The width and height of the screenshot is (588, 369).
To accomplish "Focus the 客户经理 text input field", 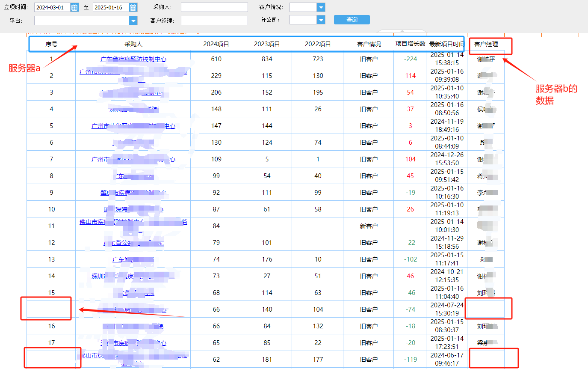I will coord(214,21).
